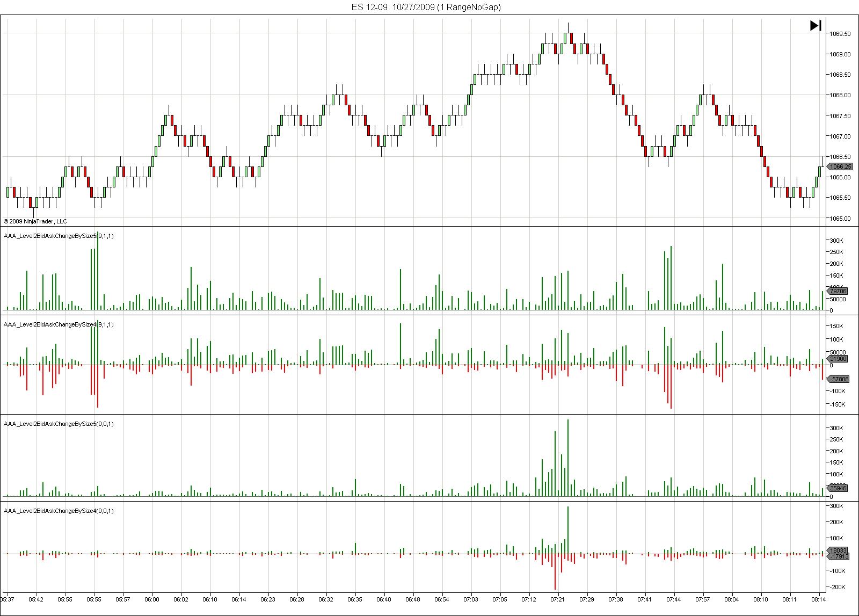This screenshot has height=616, width=859.
Task: Click 150K on the BySize5(0,0,1) panel axis
Action: [836, 463]
